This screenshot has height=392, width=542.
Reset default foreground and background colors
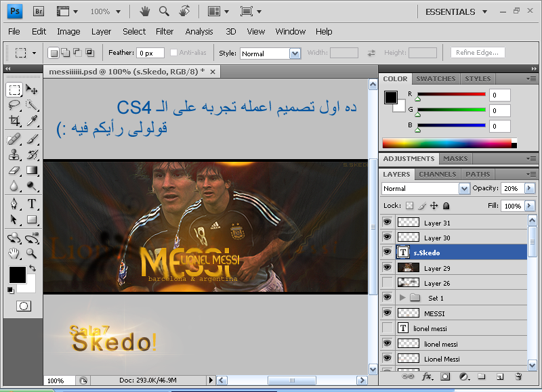click(x=10, y=290)
